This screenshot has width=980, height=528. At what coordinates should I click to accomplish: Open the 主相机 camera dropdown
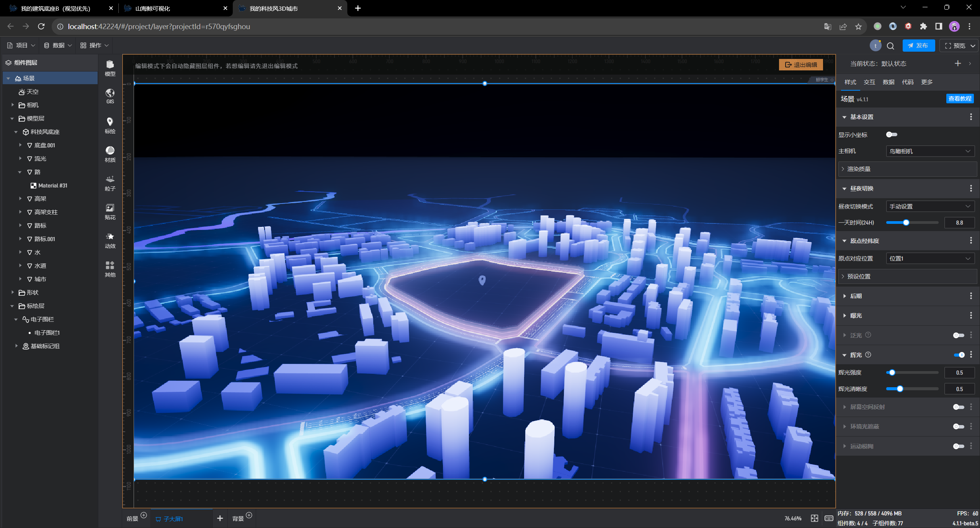[930, 151]
